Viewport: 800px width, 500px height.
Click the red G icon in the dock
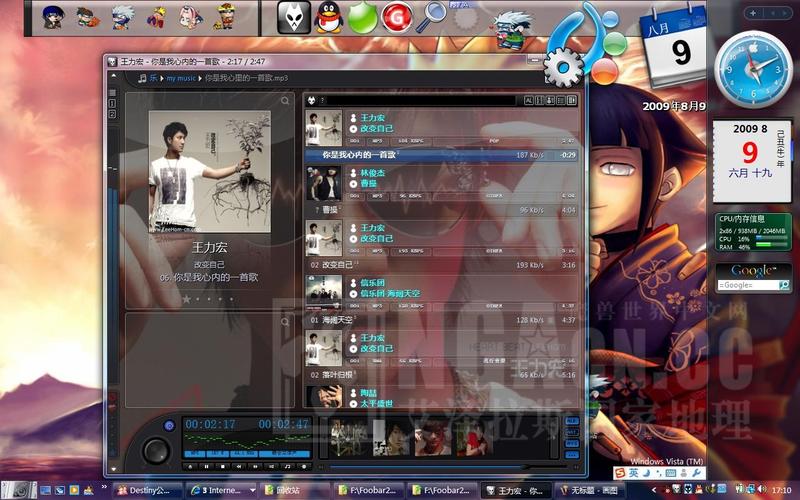click(x=396, y=17)
